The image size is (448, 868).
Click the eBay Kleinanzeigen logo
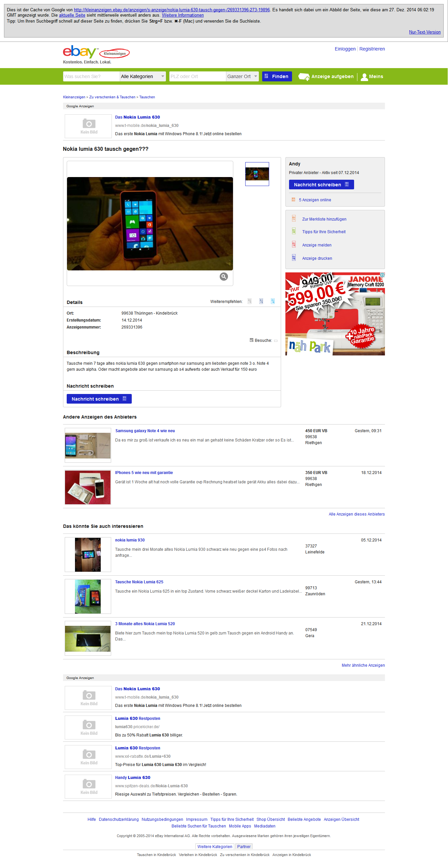click(x=96, y=52)
